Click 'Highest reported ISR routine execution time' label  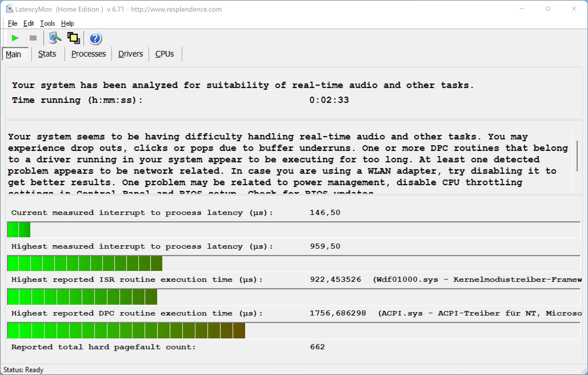click(x=137, y=279)
